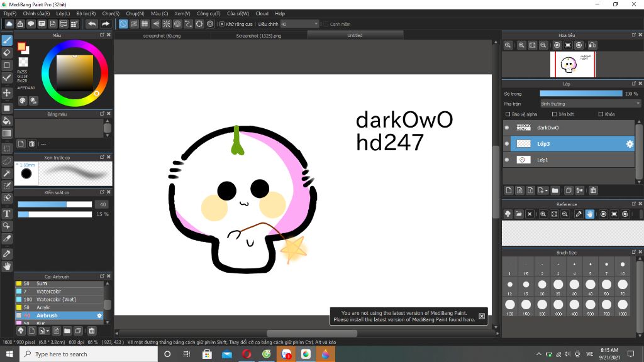This screenshot has height=362, width=644.
Task: Expand the add-layer-type dropdown arrow
Action: (x=543, y=190)
